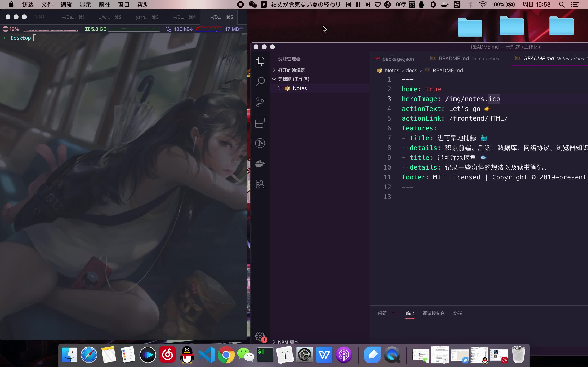Open the Explorer view in VS Code sidebar
This screenshot has height=367, width=588.
(260, 61)
